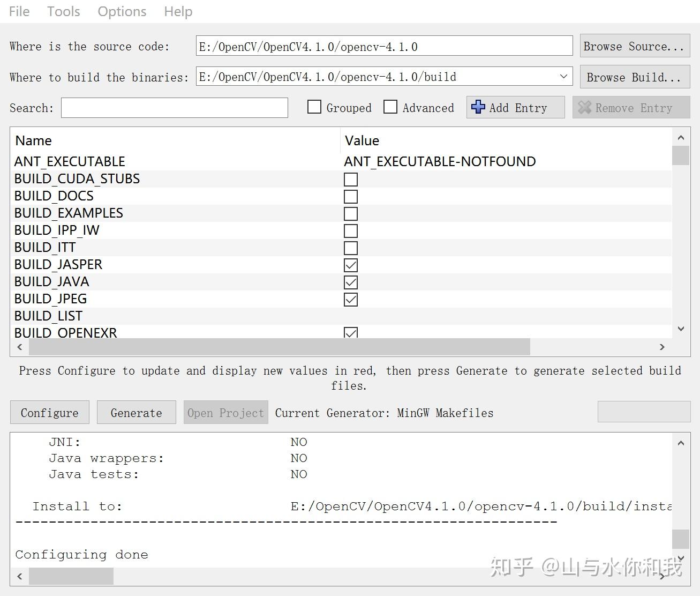Click the up chevron on the output panel scrollbar
This screenshot has width=700, height=596.
pos(680,442)
